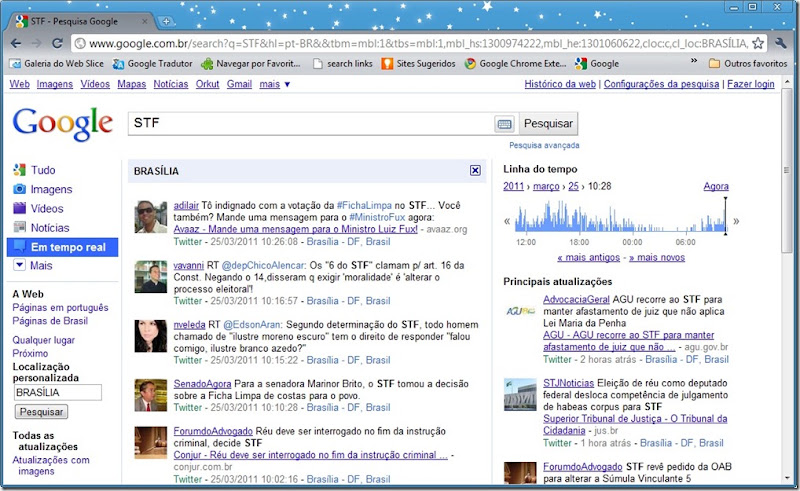Show more bookmarks with the chevron

(694, 61)
